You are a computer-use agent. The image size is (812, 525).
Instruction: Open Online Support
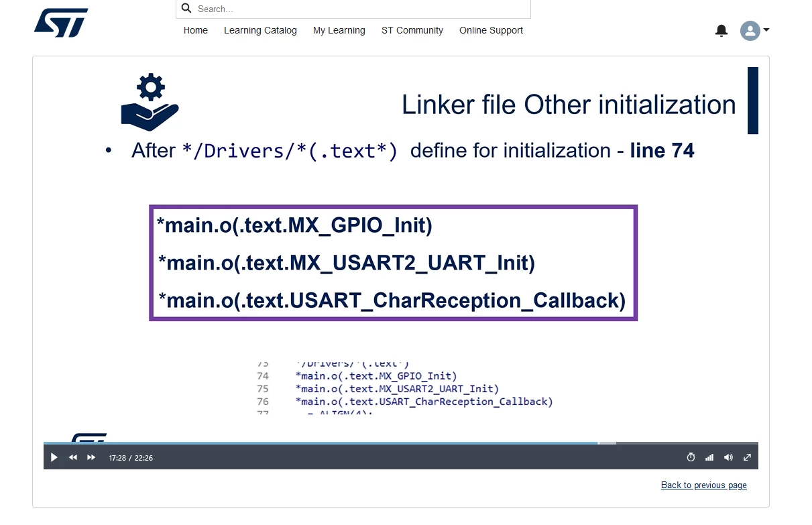click(491, 30)
